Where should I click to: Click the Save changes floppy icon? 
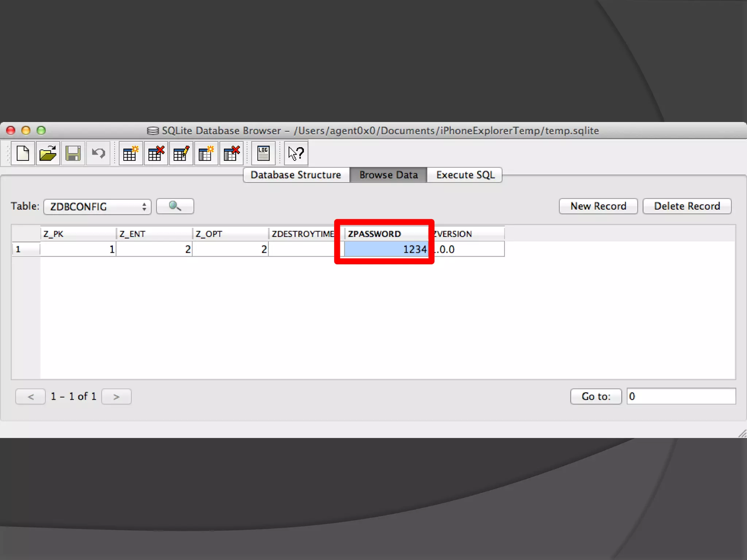73,153
